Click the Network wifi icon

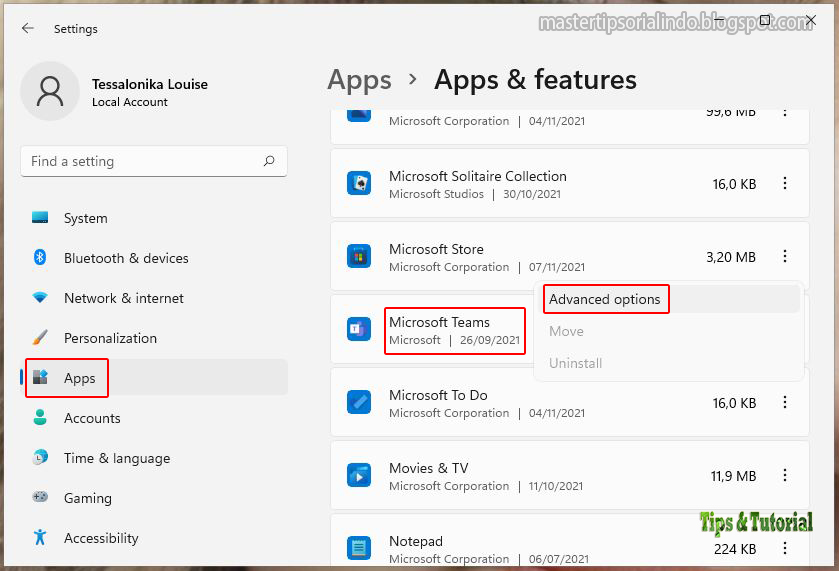(40, 297)
